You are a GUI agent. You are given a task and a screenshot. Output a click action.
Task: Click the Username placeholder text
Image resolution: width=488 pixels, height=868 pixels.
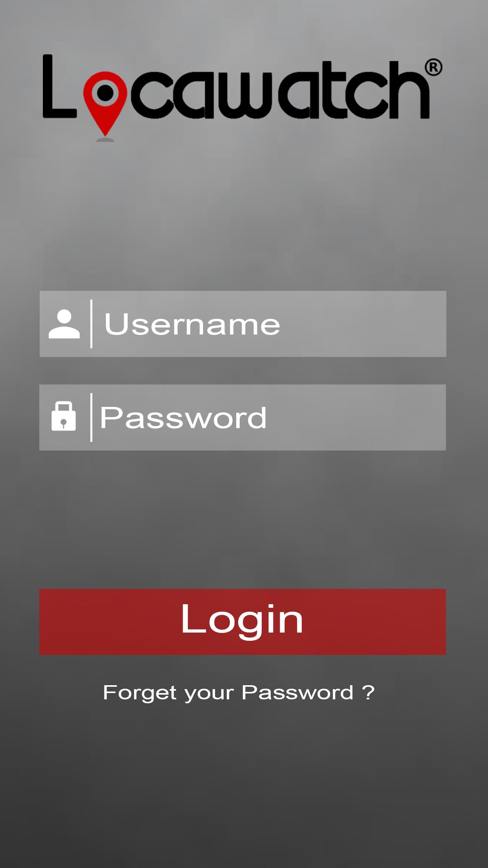click(x=192, y=324)
